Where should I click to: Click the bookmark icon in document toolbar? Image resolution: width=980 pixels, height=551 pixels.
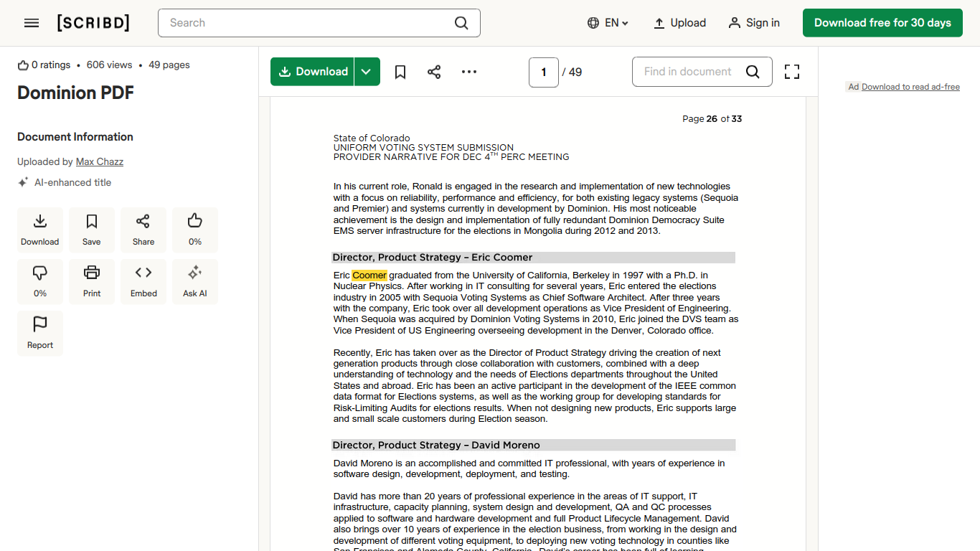[x=400, y=72]
